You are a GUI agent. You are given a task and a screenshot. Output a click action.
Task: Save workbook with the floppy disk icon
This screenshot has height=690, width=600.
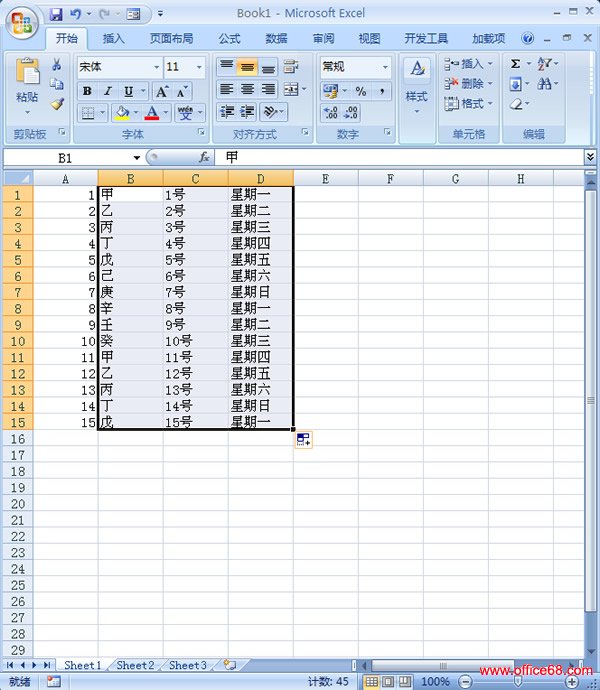coord(56,15)
